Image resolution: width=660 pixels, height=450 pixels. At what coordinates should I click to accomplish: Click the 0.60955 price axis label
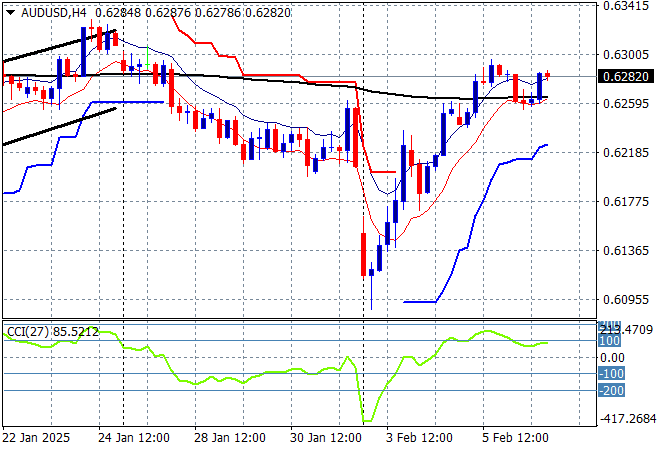[626, 299]
